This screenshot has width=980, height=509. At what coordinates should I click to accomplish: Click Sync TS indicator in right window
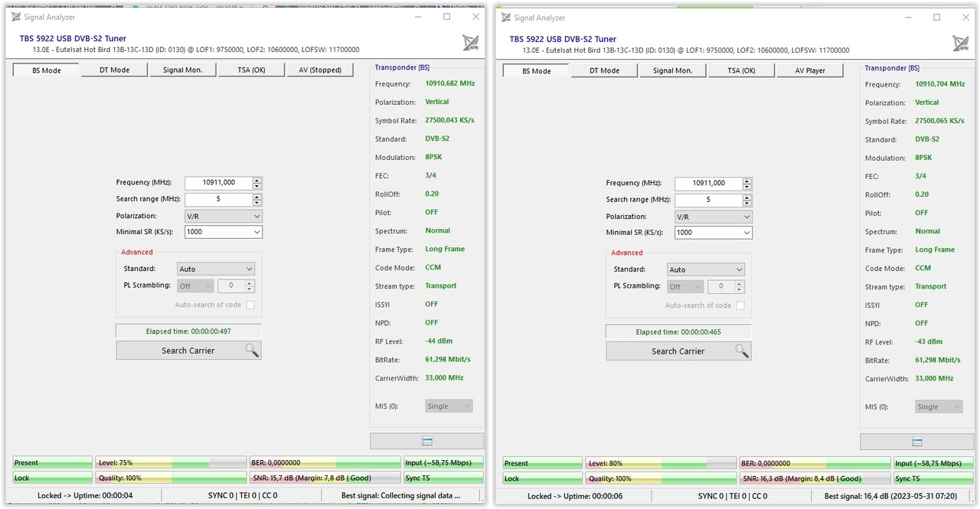point(933,478)
